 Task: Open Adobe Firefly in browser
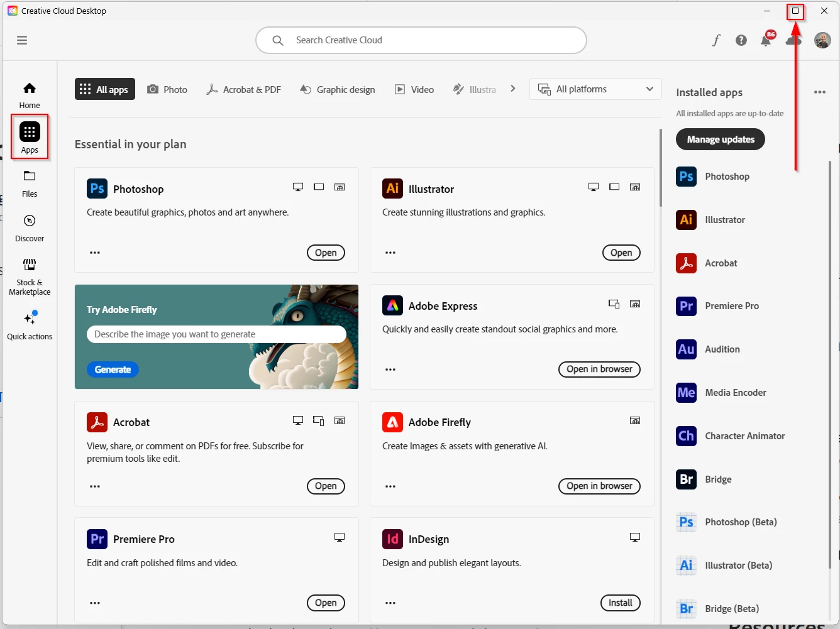(599, 486)
